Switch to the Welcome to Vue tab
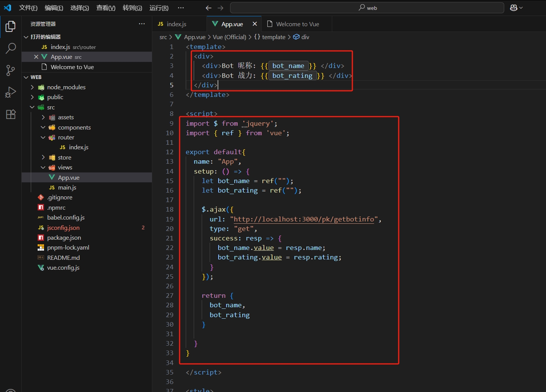This screenshot has height=392, width=546. [297, 24]
